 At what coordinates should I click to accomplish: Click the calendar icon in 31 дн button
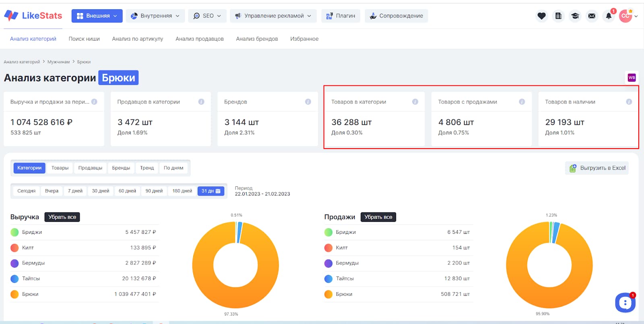[218, 191]
